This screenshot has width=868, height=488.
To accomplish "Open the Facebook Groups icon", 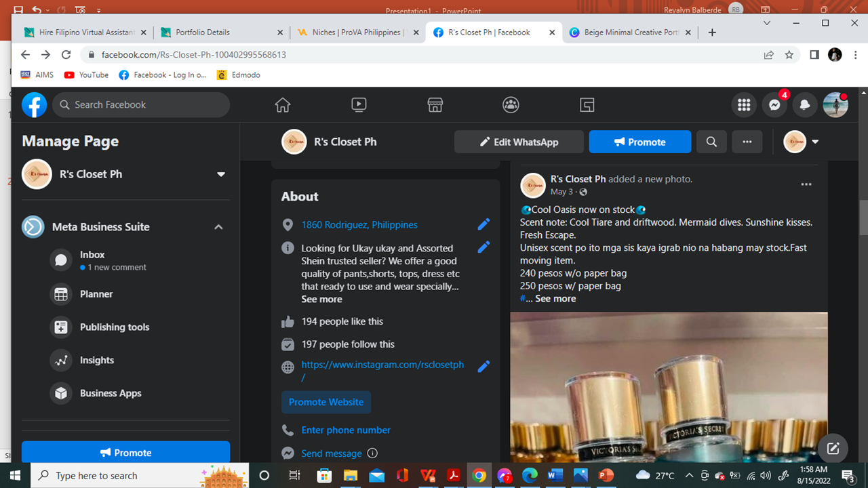I will (511, 105).
